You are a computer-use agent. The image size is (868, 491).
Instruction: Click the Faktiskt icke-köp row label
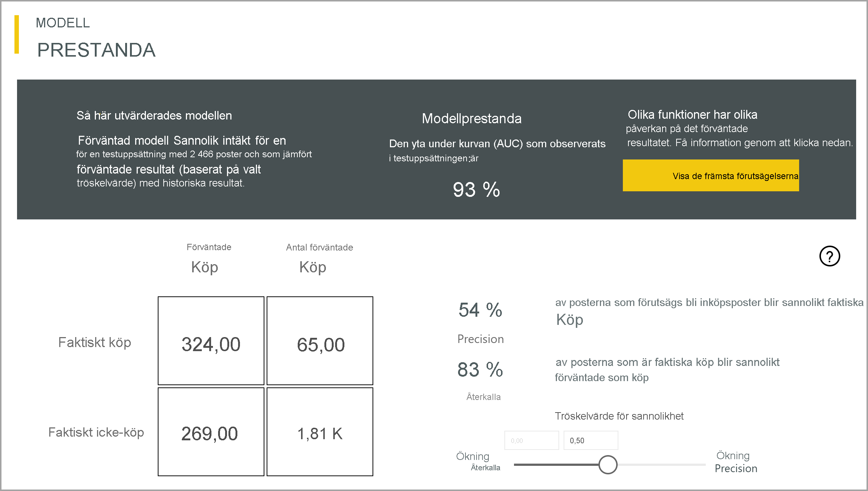(96, 432)
